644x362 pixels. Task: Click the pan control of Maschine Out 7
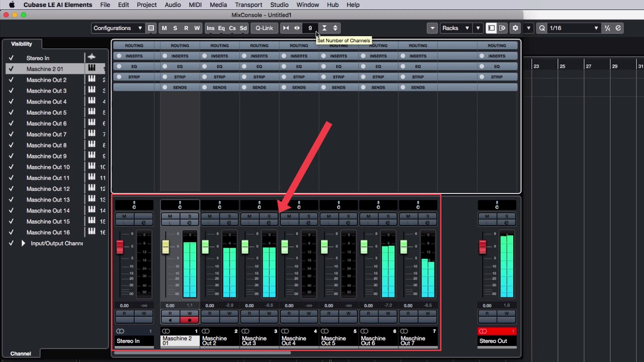418,205
